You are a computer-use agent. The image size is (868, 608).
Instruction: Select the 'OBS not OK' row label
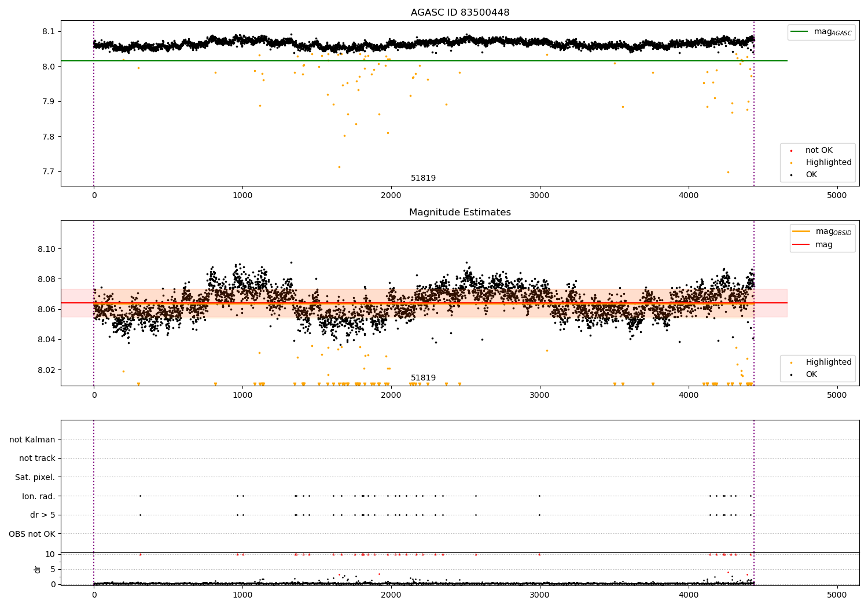pos(32,534)
